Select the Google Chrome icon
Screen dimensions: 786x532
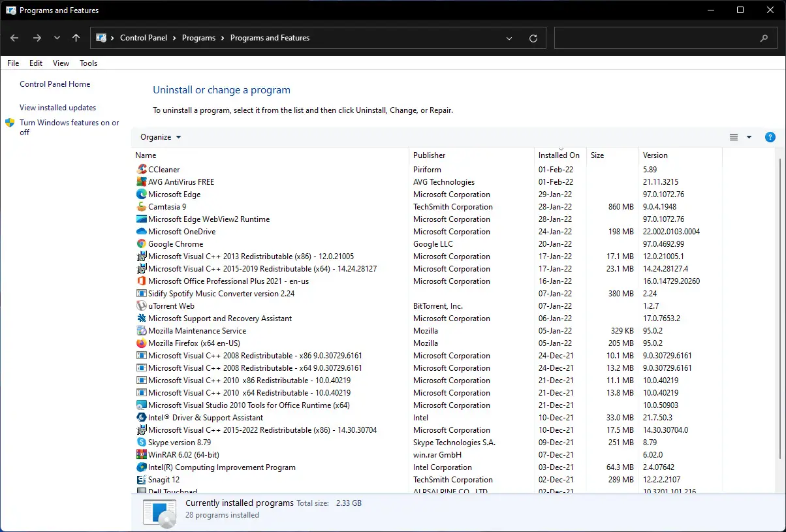point(142,244)
